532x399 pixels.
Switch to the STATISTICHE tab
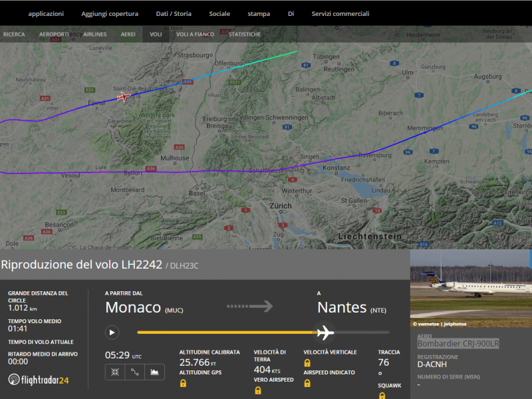pos(245,35)
